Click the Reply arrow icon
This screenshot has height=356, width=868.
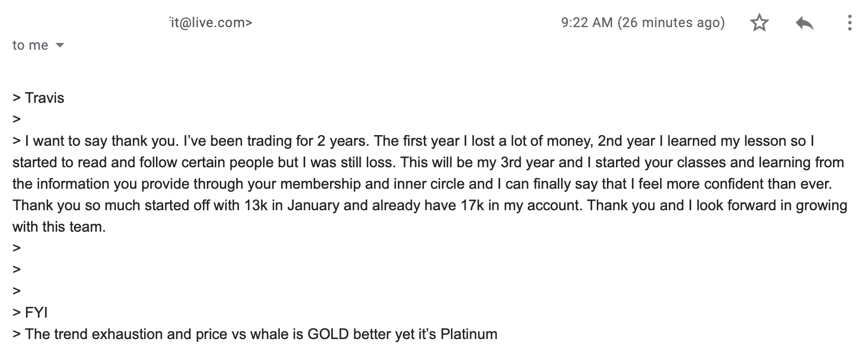(804, 23)
